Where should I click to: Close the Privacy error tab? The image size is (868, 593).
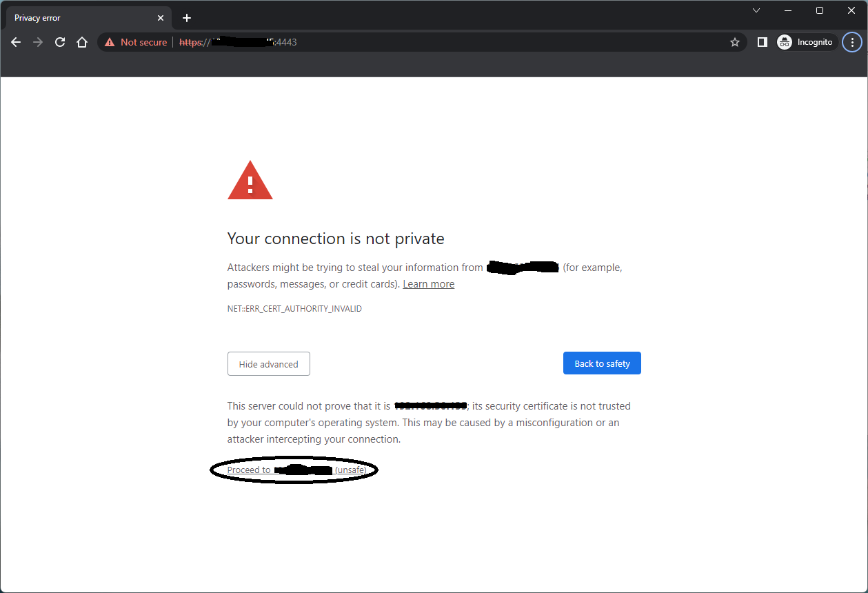161,17
